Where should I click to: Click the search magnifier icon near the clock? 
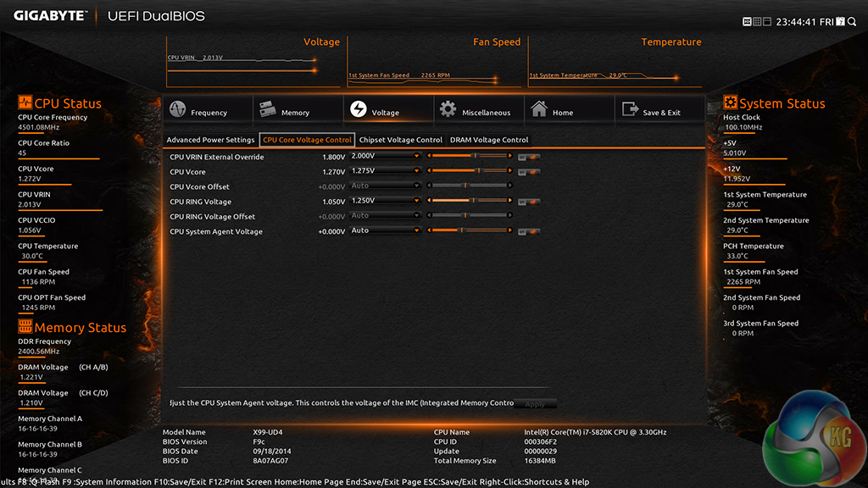click(x=854, y=20)
